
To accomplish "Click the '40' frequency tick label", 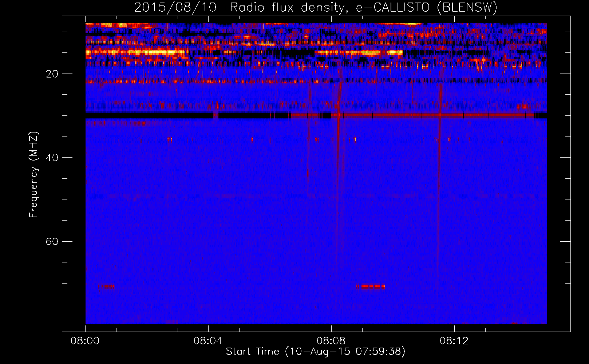I will pyautogui.click(x=52, y=158).
